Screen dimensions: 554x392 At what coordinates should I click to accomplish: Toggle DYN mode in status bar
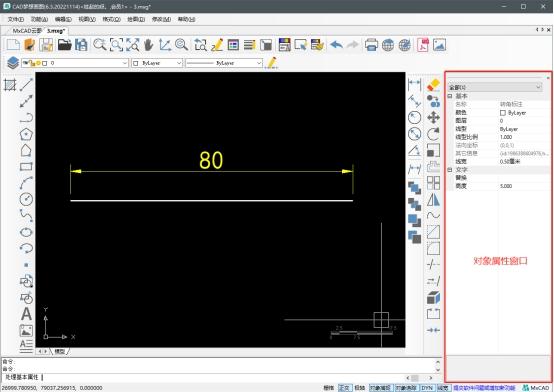(x=427, y=388)
